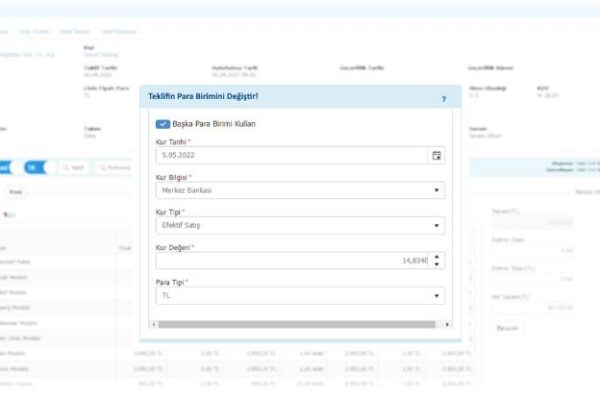Click the blurred Sekil button with the magnifier
This screenshot has height=400, width=600.
click(x=72, y=167)
